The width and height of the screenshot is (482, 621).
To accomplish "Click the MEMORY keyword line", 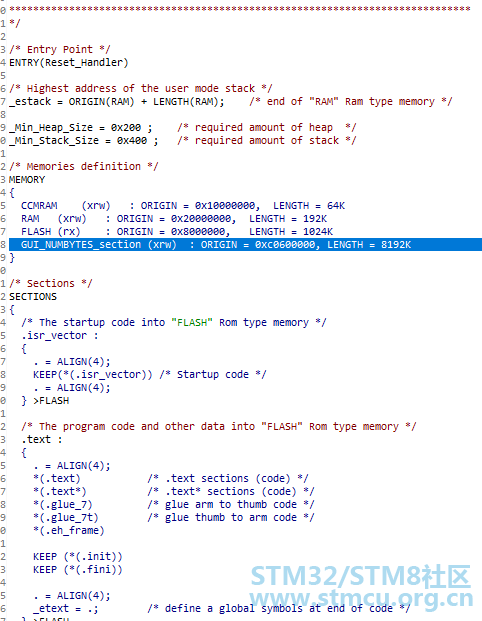I will click(x=27, y=180).
